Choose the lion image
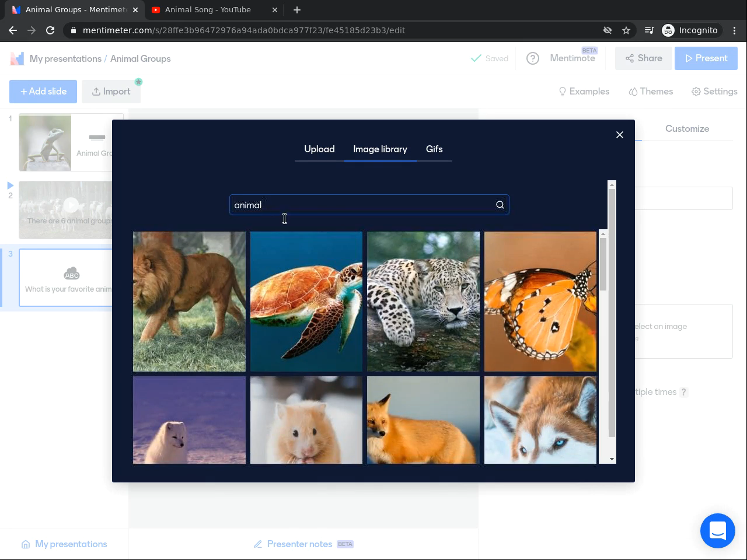 coord(189,302)
